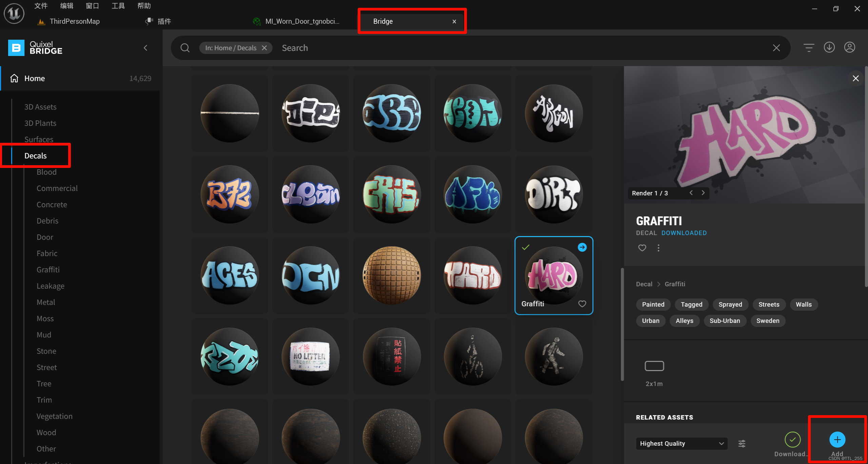Toggle the heart on the selected Graffiti thumbnail
Image resolution: width=868 pixels, height=464 pixels.
[582, 304]
